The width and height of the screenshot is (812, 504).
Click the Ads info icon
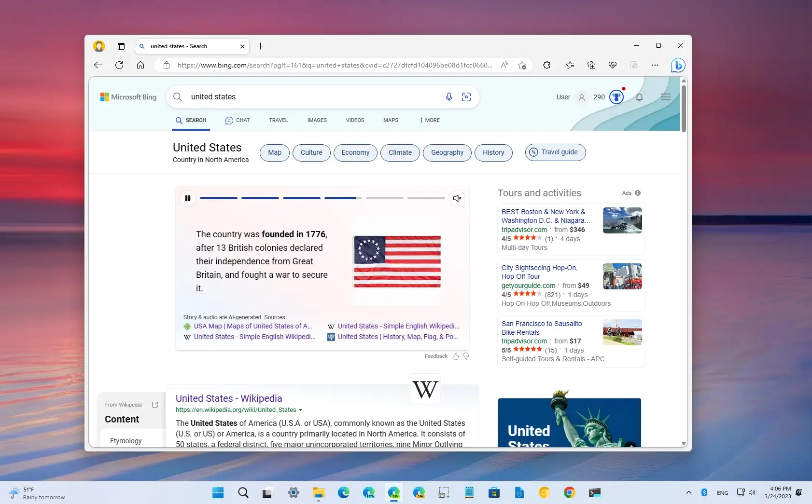(638, 193)
